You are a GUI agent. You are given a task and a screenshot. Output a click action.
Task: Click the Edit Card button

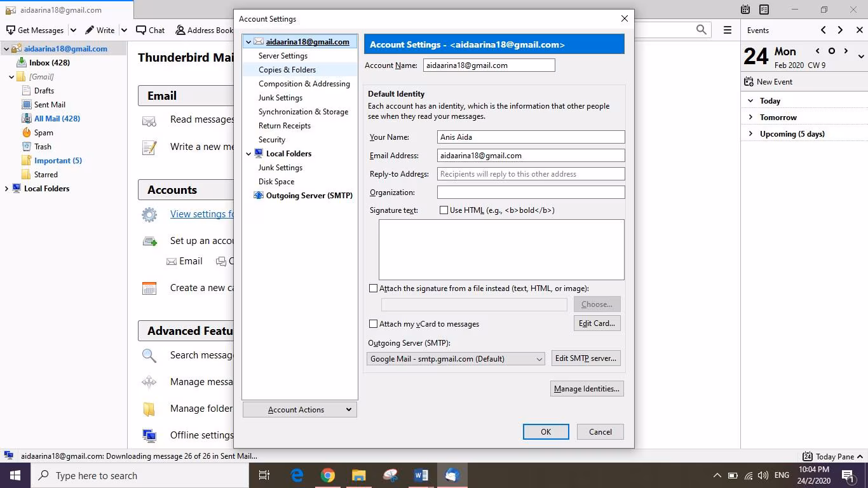597,323
